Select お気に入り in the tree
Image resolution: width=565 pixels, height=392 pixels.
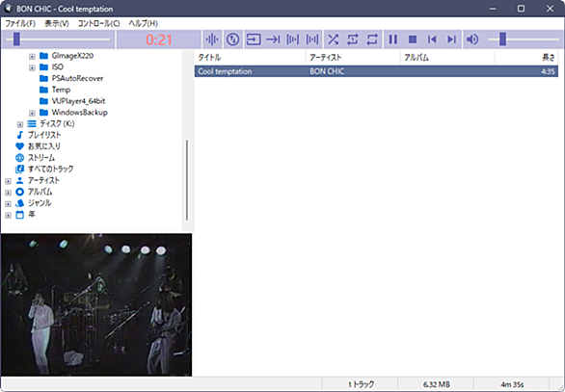click(x=44, y=146)
